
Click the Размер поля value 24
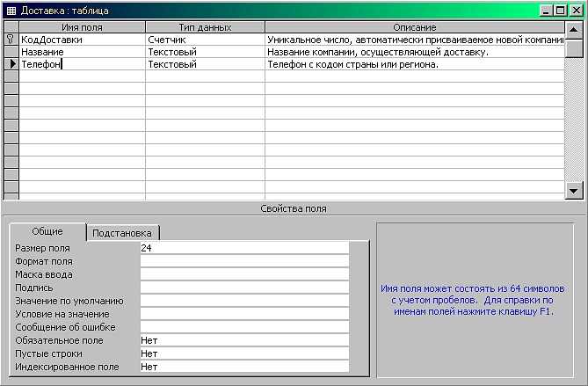[244, 248]
